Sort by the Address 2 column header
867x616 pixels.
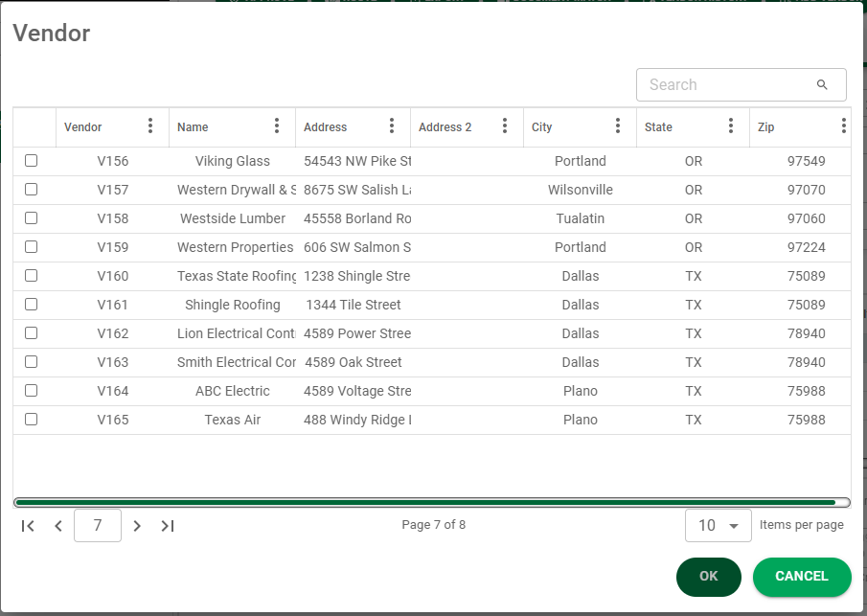pyautogui.click(x=445, y=127)
